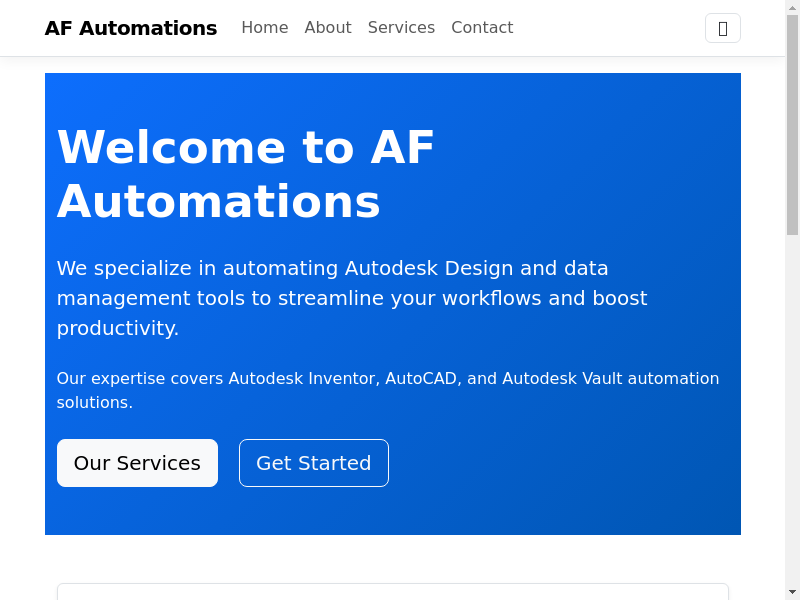Click the scrollbar up arrow
The image size is (800, 600).
point(792,7)
